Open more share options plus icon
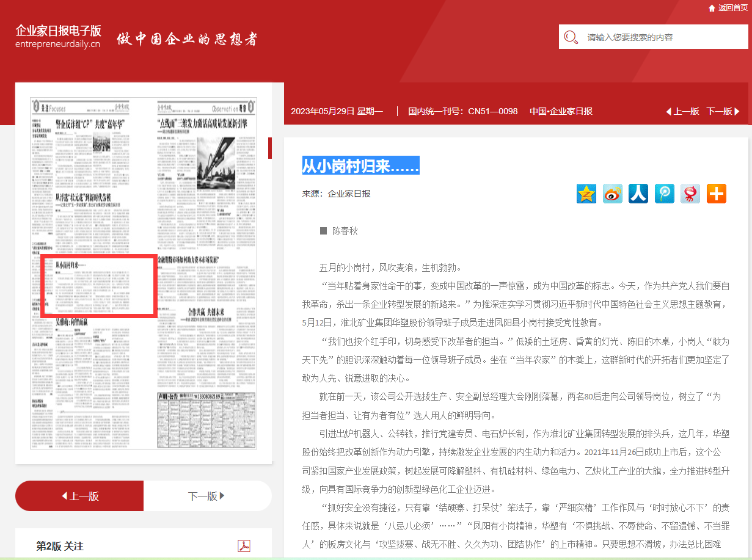Viewport: 752px width, 560px height. tap(717, 194)
